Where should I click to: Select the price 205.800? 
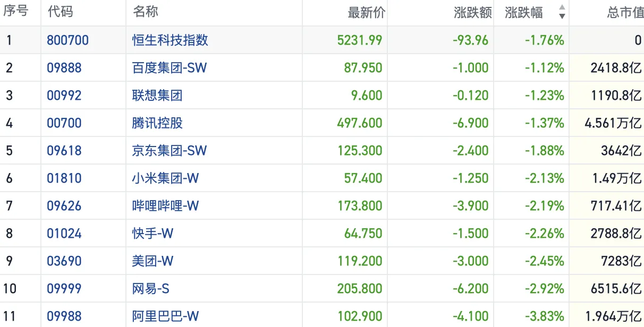click(360, 289)
